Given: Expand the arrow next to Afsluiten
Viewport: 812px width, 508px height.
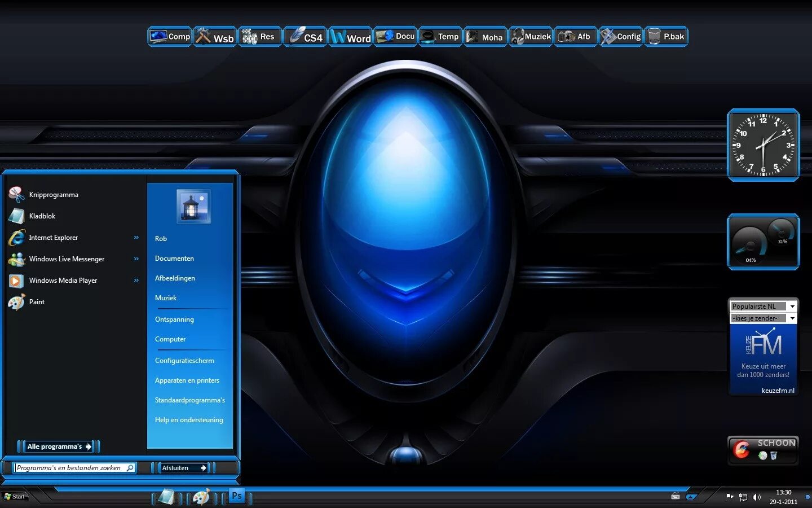Looking at the screenshot, I should pyautogui.click(x=204, y=468).
